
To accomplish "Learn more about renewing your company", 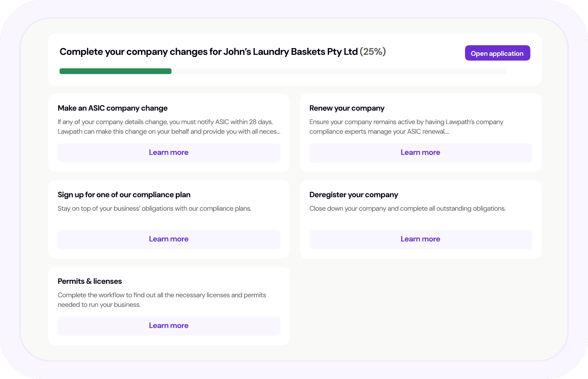I will [420, 153].
